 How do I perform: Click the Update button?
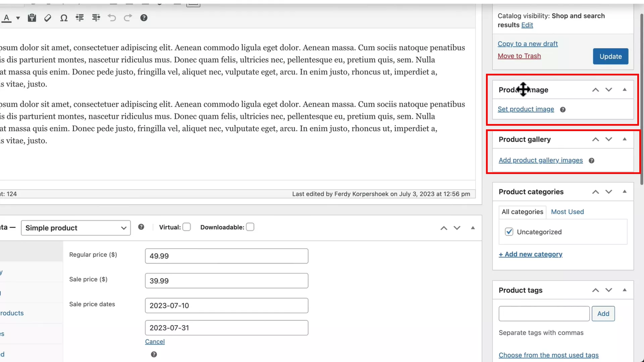(610, 56)
